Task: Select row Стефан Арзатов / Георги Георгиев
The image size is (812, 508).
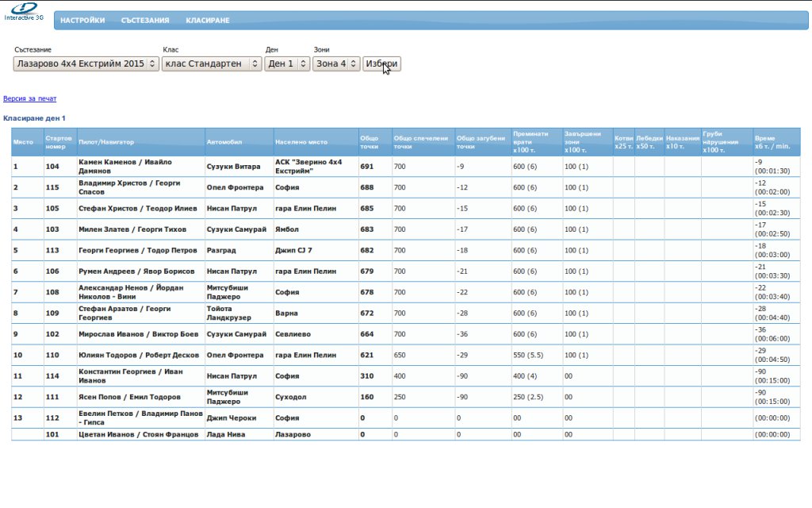Action: [406, 313]
